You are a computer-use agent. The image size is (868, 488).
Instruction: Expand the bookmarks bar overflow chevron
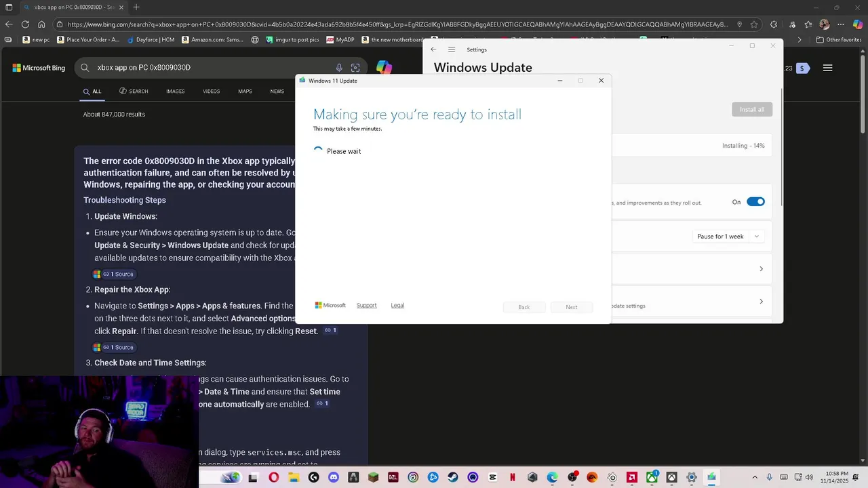point(800,40)
